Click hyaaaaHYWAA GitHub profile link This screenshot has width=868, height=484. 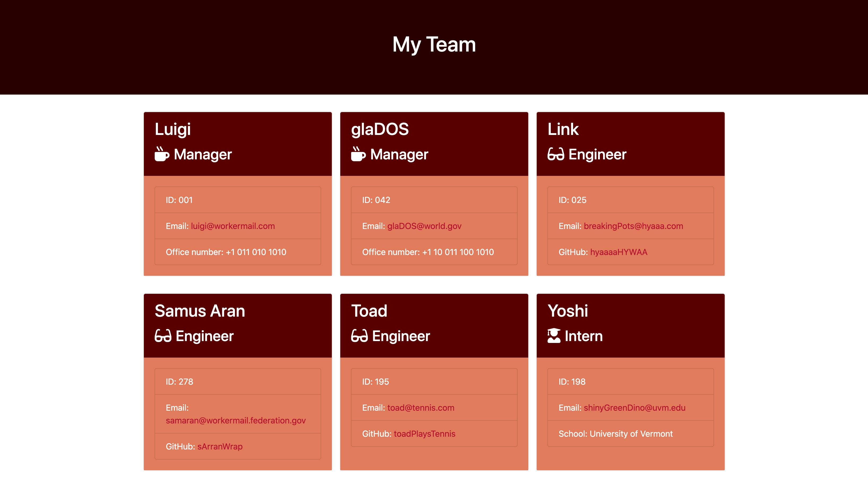tap(618, 252)
